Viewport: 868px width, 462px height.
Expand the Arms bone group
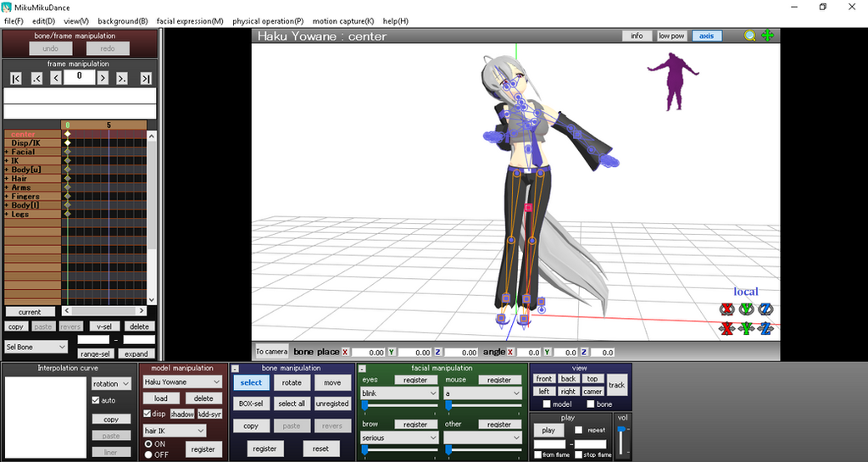click(7, 187)
